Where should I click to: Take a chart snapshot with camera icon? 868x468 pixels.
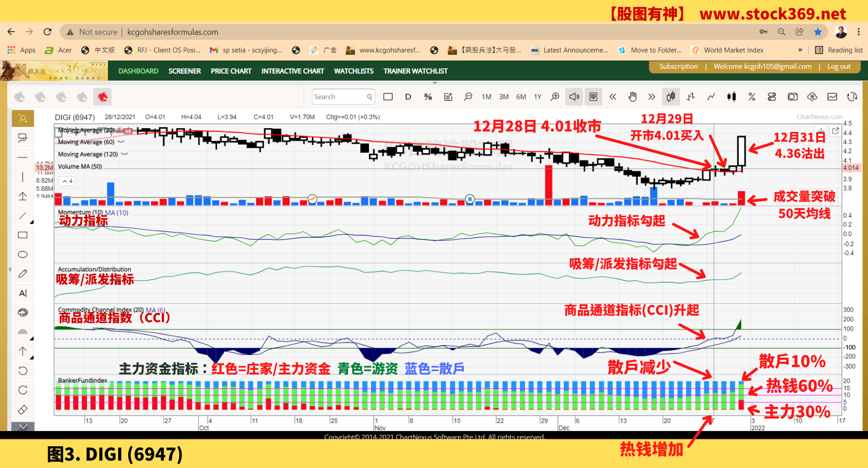coord(793,97)
